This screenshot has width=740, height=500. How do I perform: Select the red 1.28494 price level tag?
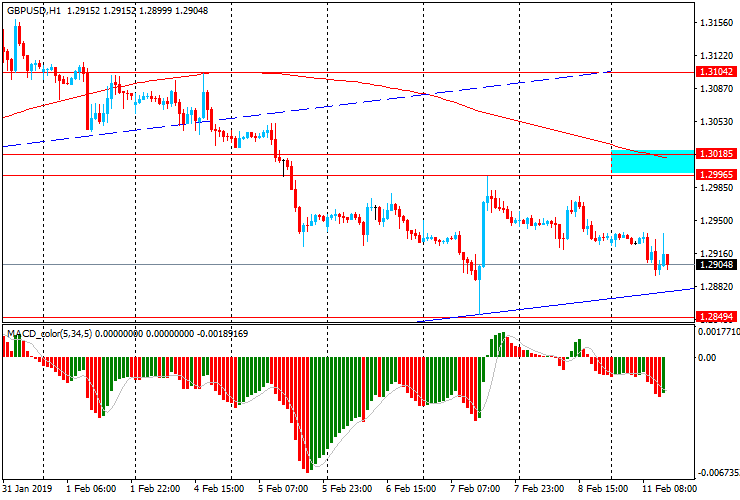tap(716, 318)
